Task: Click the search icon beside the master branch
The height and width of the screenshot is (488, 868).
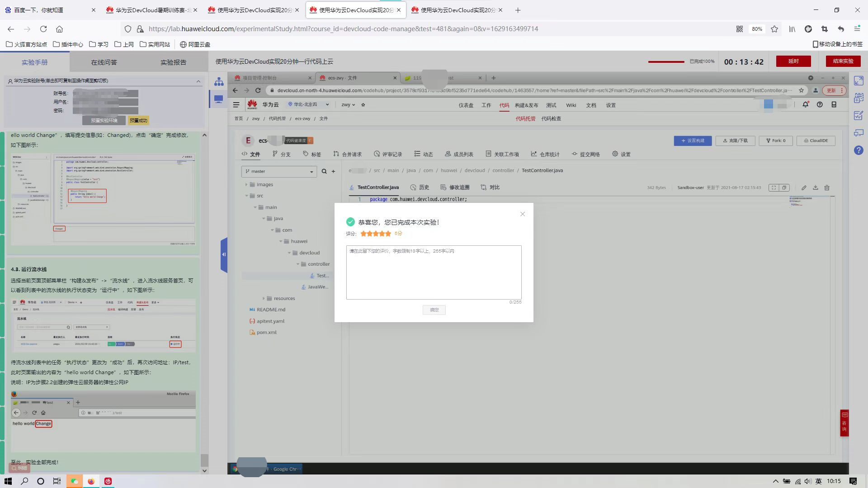Action: [x=324, y=171]
